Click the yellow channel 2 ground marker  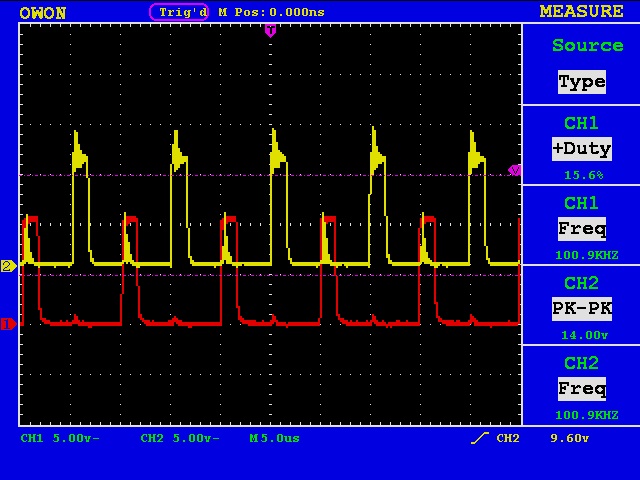coord(8,266)
